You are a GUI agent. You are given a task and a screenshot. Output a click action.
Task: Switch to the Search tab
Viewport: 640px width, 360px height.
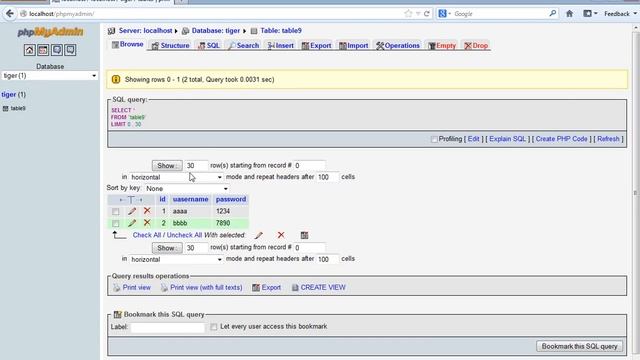[x=243, y=45]
